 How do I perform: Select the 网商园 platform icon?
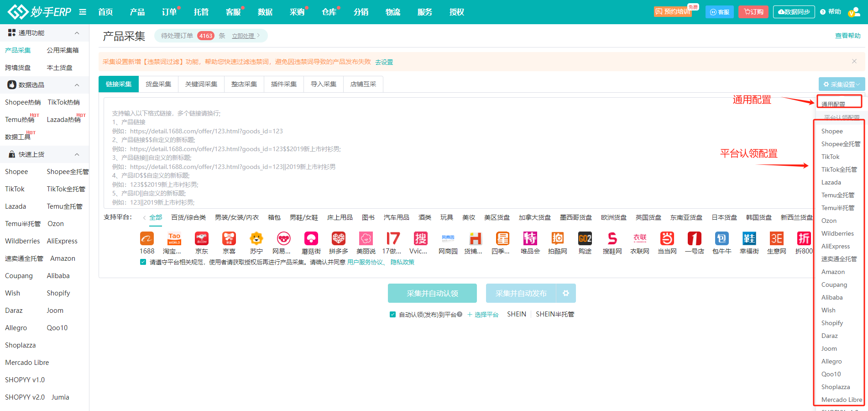coord(448,238)
